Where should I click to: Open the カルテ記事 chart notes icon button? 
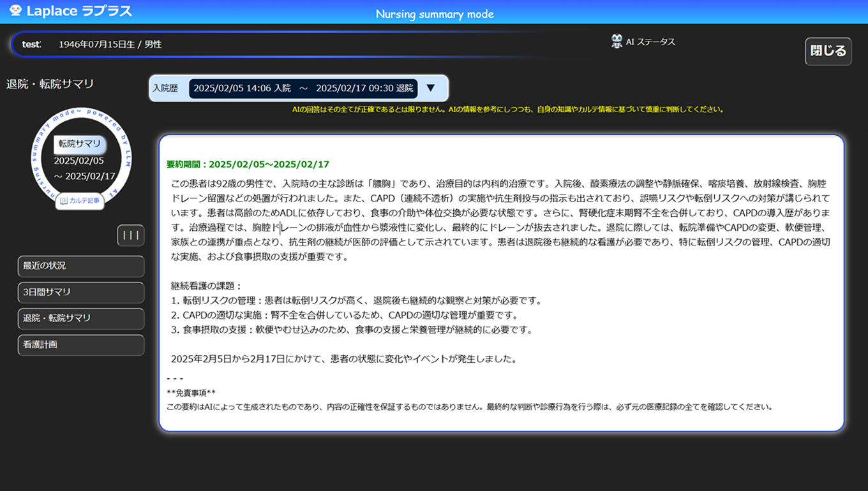pos(80,200)
